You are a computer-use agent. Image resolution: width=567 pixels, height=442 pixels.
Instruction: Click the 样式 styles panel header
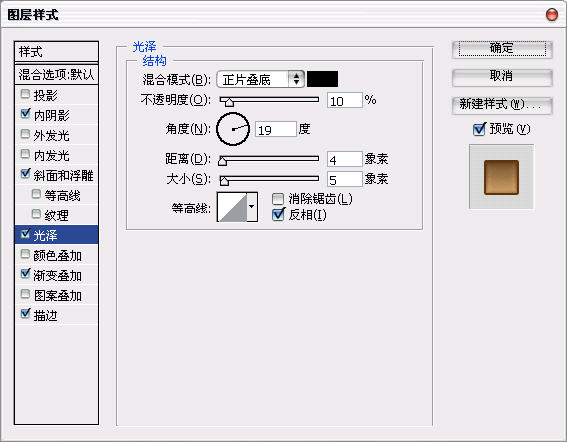(56, 52)
